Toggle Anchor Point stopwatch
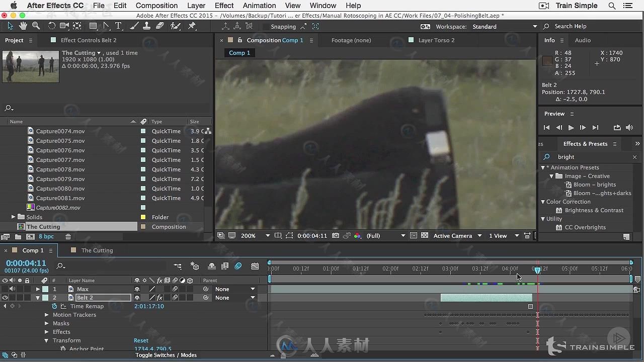The width and height of the screenshot is (644, 362). pos(63,349)
